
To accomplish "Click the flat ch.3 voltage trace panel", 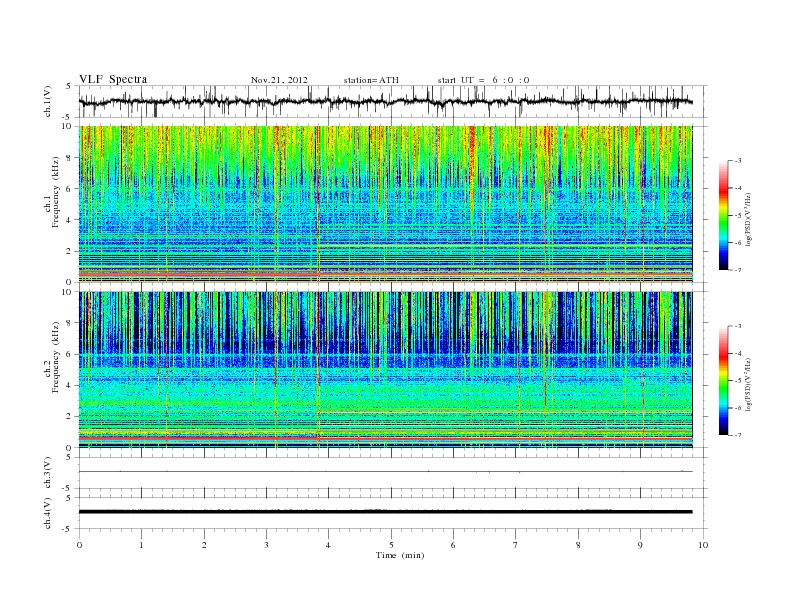I will 393,473.
